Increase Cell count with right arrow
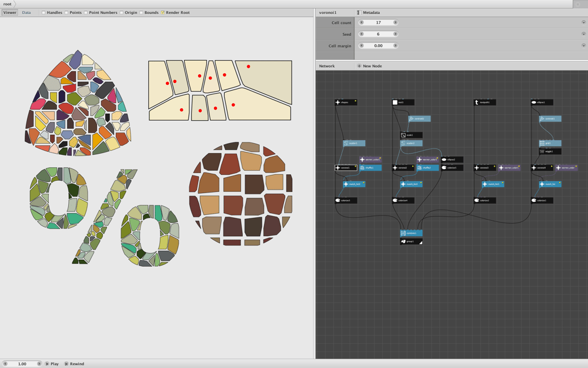 pos(395,22)
